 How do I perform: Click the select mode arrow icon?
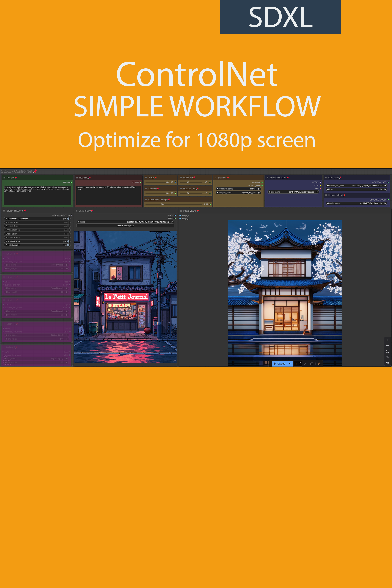pos(388,357)
